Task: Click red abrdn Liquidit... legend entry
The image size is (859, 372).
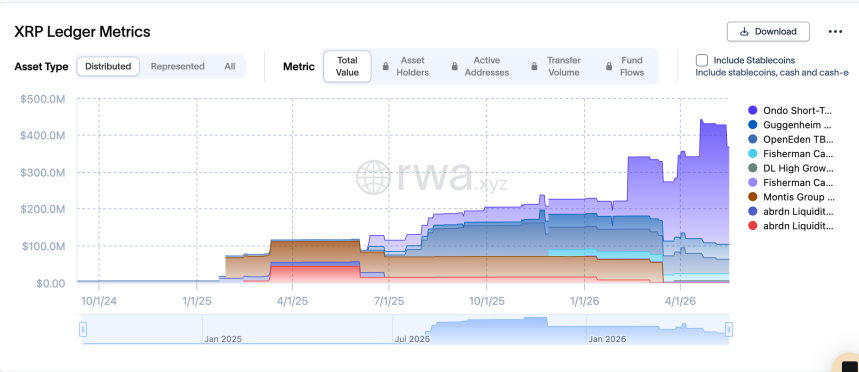Action: [x=791, y=226]
